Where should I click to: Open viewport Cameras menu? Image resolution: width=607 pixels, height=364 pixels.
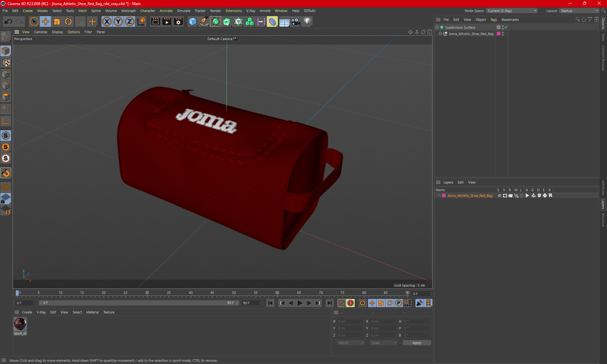(x=40, y=32)
